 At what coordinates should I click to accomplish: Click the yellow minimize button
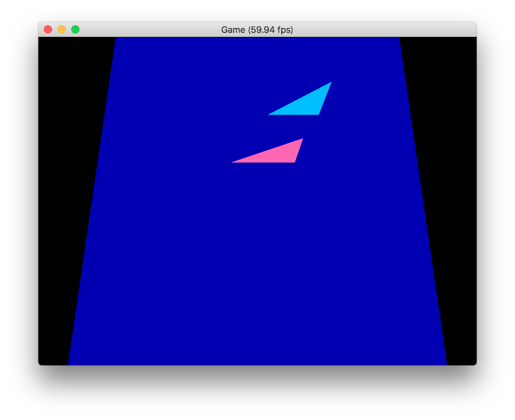coord(62,30)
